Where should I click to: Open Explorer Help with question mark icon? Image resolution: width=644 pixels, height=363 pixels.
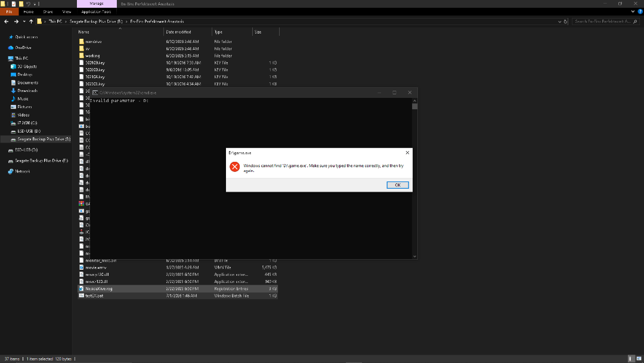tap(640, 11)
